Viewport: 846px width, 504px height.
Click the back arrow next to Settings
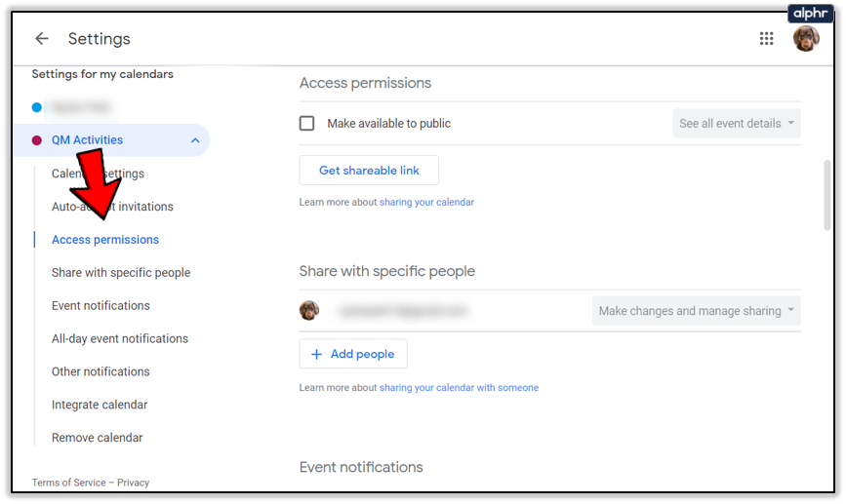[41, 39]
